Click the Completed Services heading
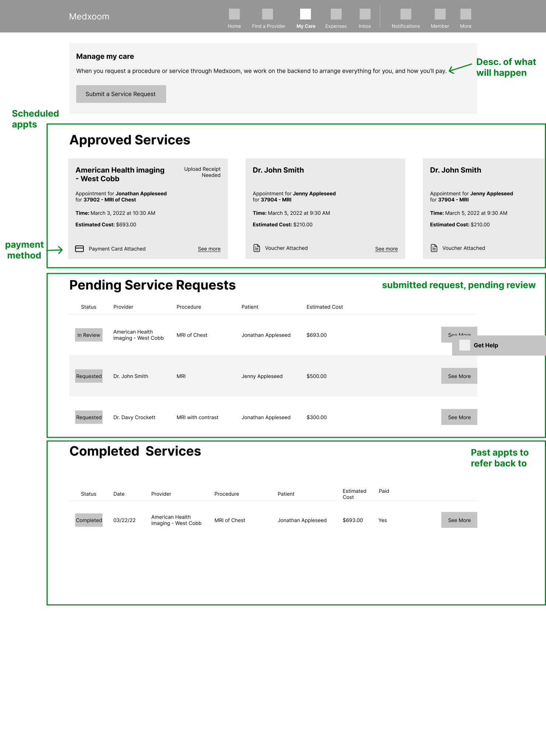546x756 pixels. [135, 451]
